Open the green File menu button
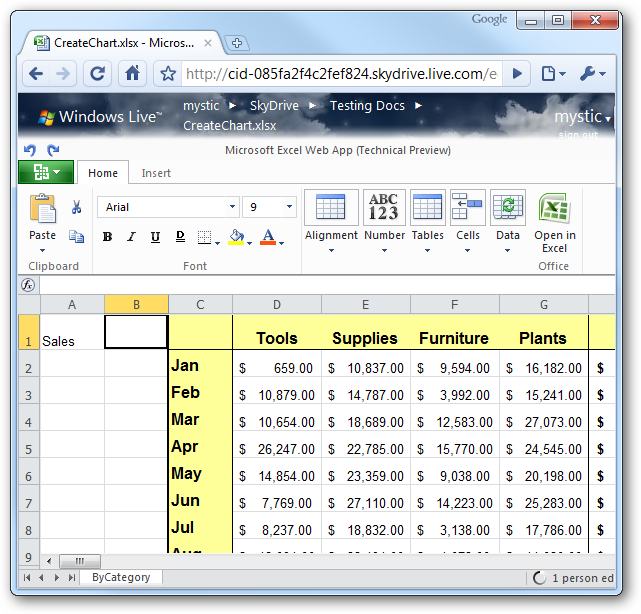The height and width of the screenshot is (614, 641). 46,172
